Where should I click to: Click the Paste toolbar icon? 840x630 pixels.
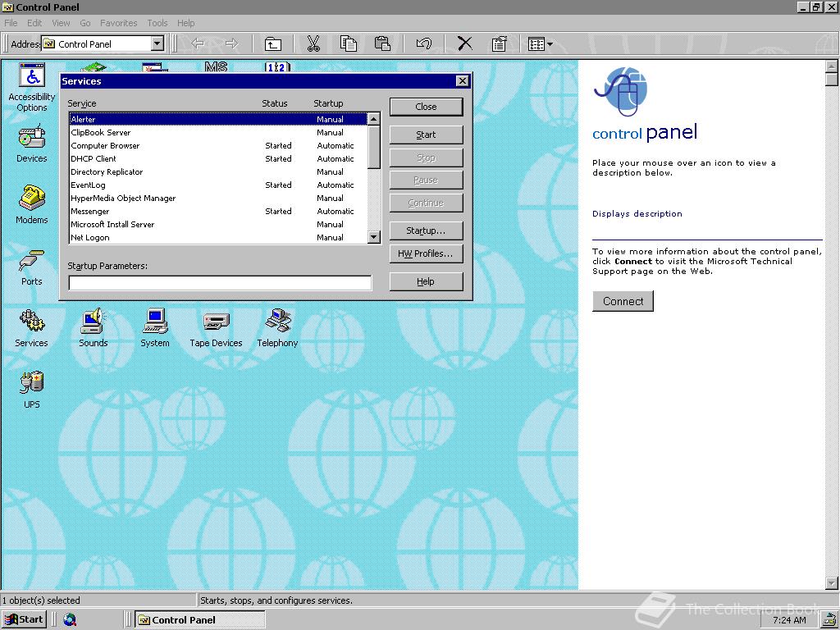click(382, 44)
